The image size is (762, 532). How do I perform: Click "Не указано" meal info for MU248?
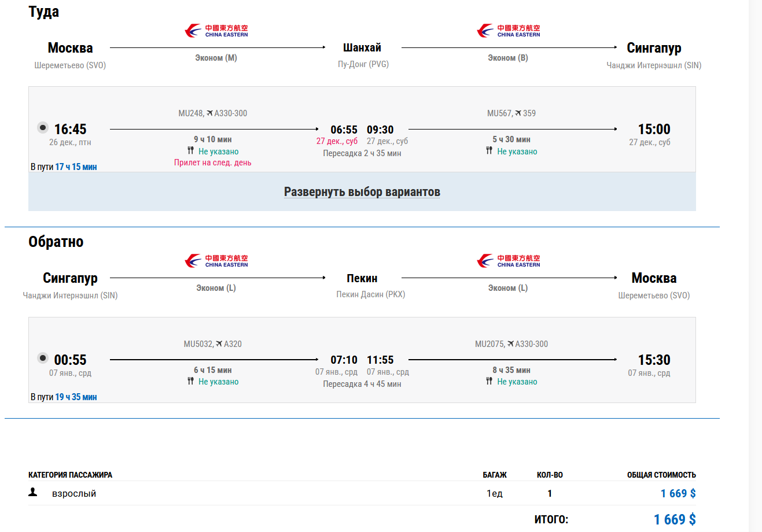[218, 152]
